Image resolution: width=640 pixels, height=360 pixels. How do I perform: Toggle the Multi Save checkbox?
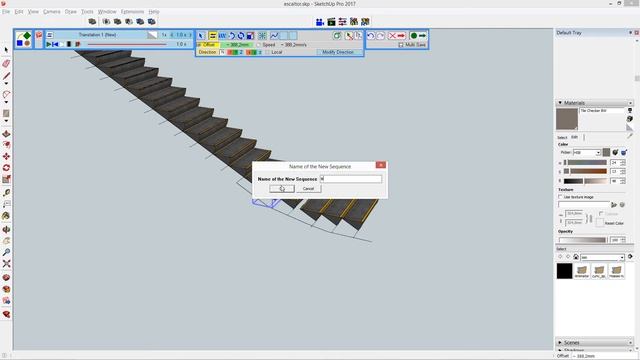click(401, 45)
